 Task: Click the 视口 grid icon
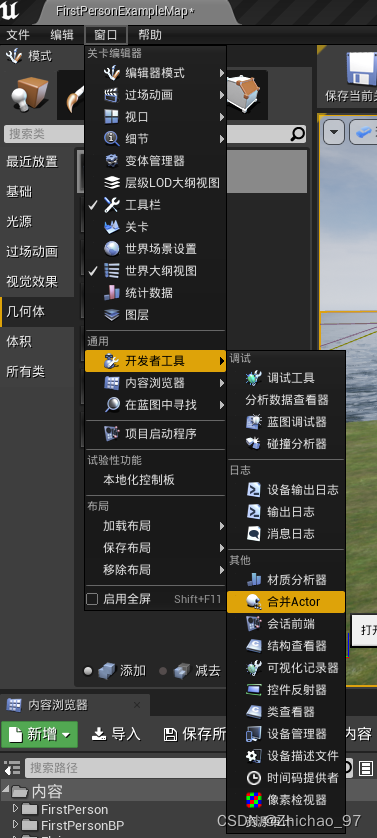pos(111,117)
